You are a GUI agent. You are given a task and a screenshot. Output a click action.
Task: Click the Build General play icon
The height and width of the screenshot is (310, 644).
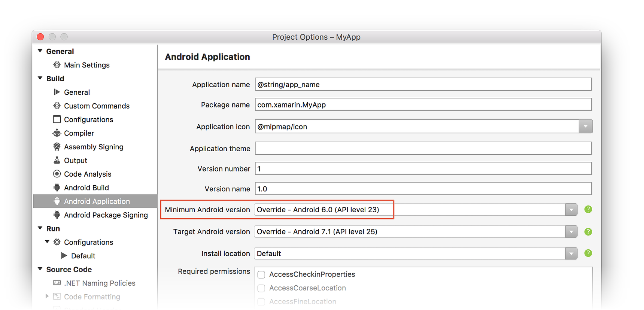(x=57, y=92)
